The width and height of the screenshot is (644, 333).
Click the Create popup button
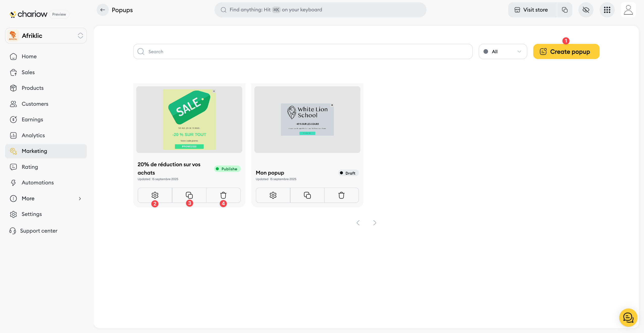[566, 51]
